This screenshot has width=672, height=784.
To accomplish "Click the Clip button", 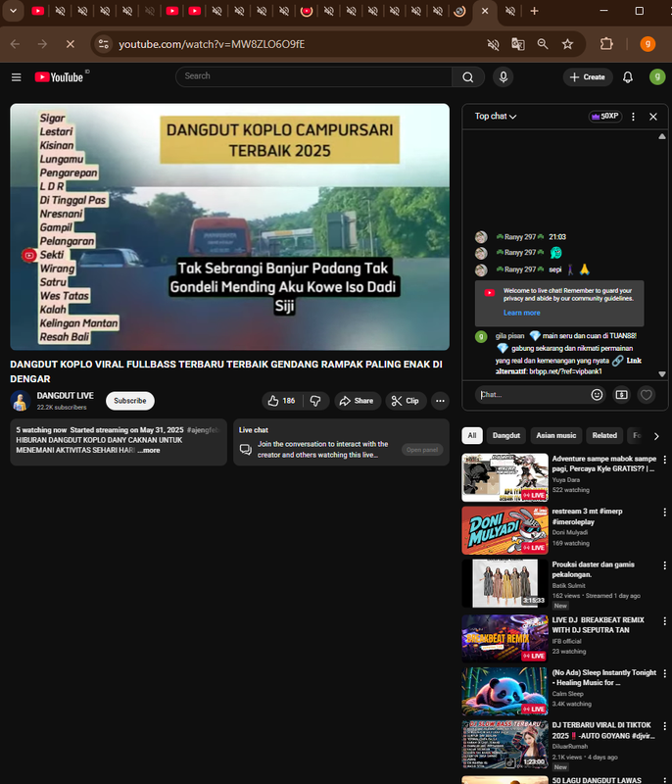I will (406, 401).
